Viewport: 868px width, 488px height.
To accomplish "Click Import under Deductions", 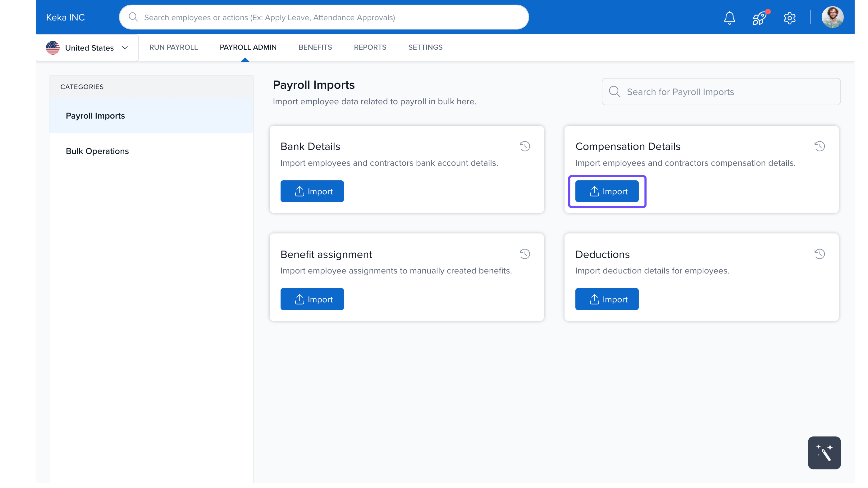I will (607, 299).
